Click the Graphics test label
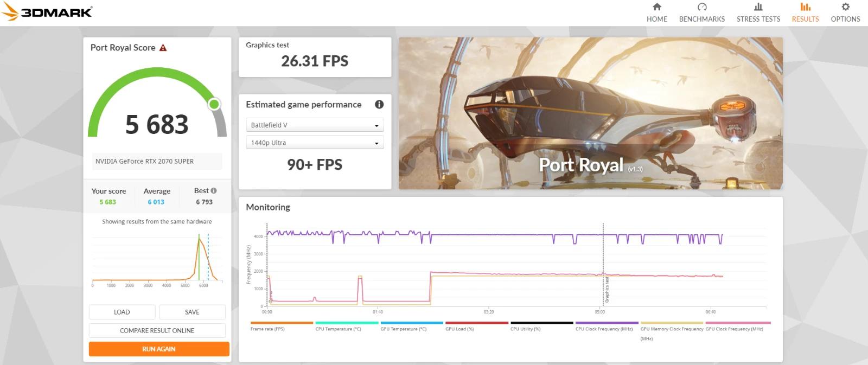The height and width of the screenshot is (365, 868). pyautogui.click(x=267, y=45)
